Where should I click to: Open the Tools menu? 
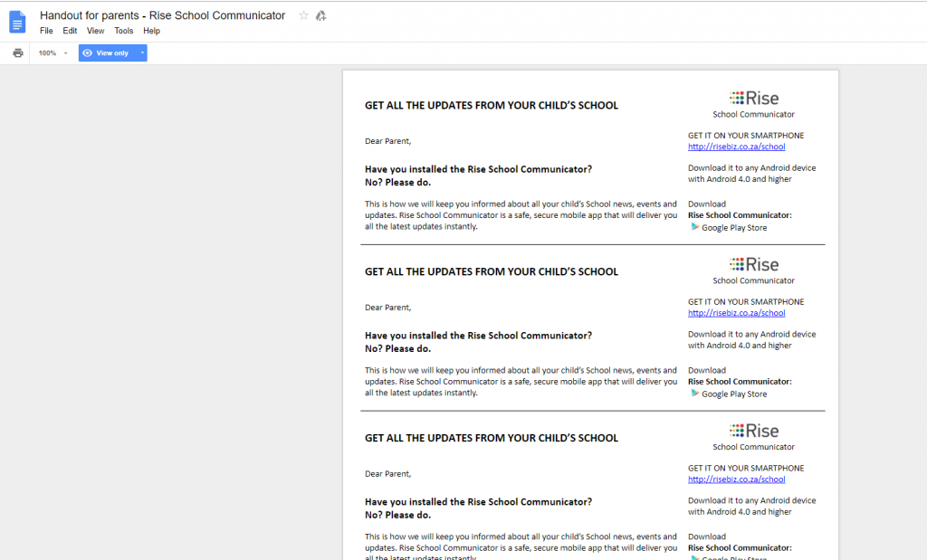(123, 31)
